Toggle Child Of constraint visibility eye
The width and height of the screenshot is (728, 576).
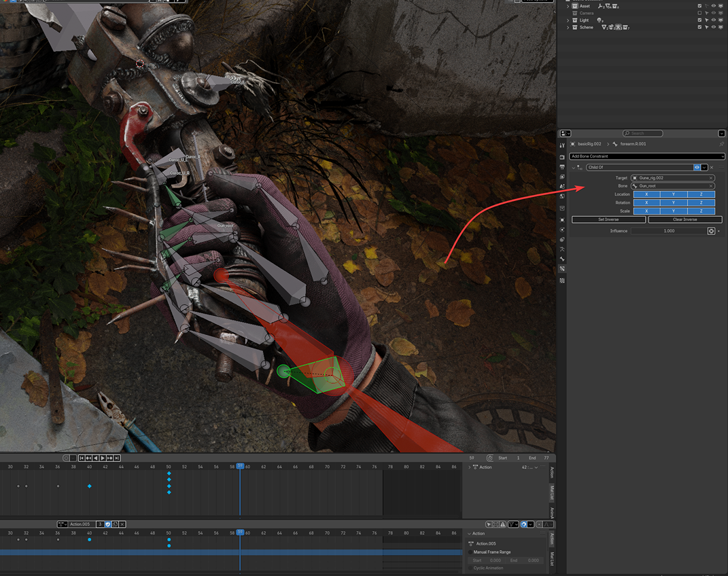(697, 167)
